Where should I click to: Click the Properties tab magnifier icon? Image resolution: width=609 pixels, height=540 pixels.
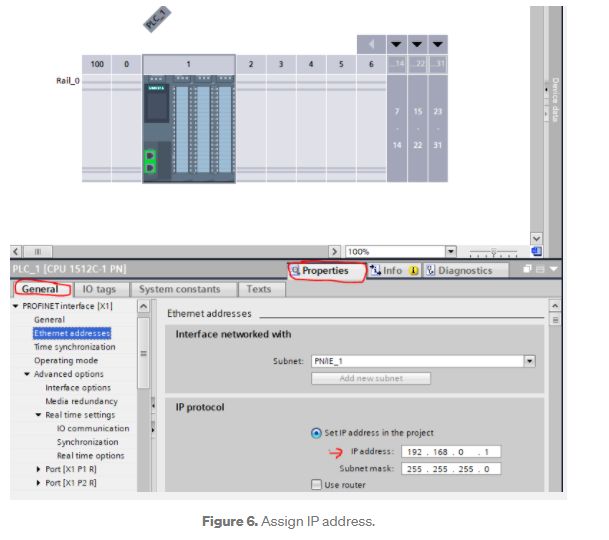click(x=295, y=270)
